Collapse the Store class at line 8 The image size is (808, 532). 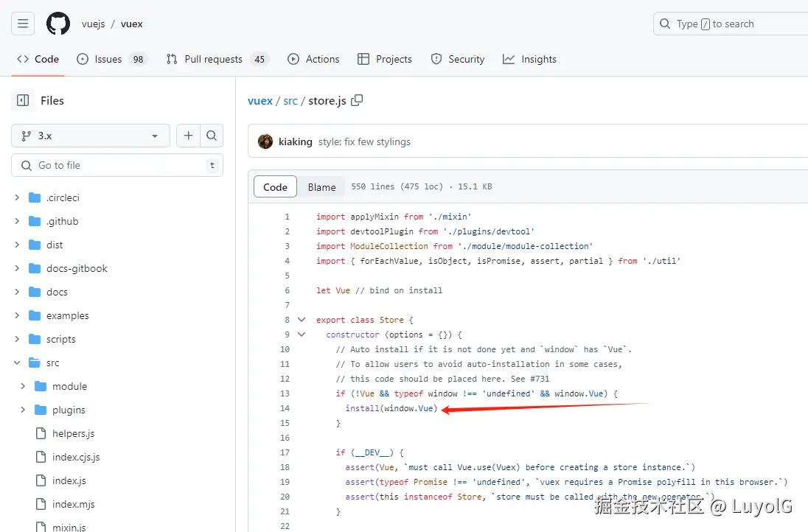tap(302, 320)
